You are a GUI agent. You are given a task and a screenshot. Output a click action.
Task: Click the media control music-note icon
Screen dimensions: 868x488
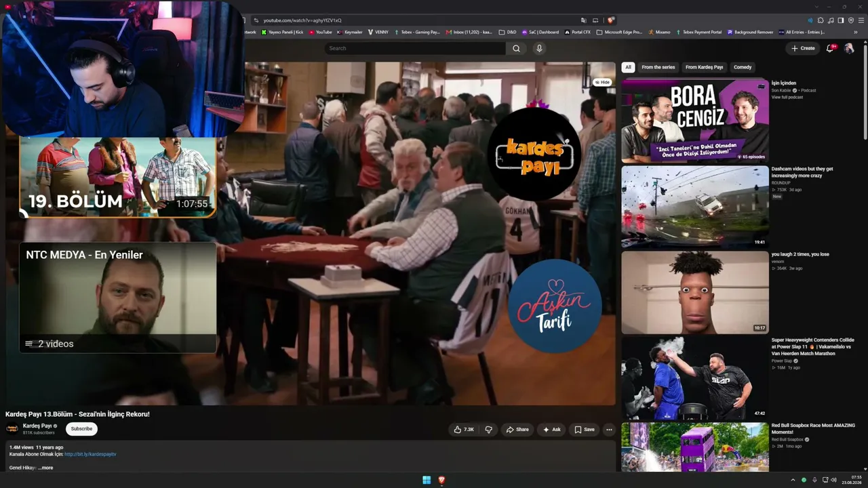point(831,20)
